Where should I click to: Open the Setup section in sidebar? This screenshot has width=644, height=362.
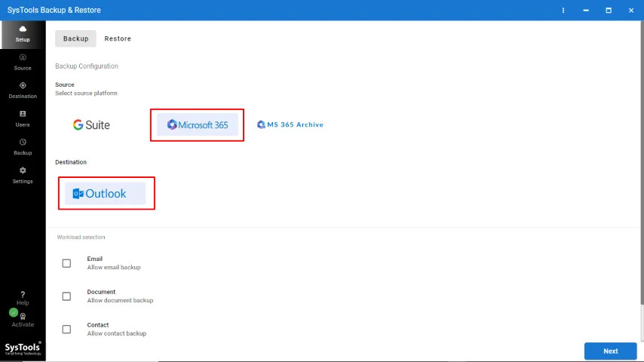tap(23, 35)
